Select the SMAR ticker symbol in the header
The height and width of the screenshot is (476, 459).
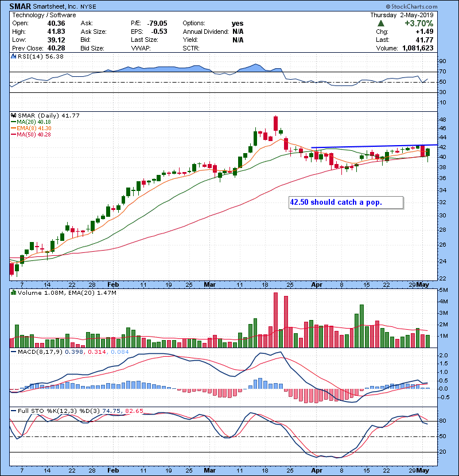pos(20,6)
